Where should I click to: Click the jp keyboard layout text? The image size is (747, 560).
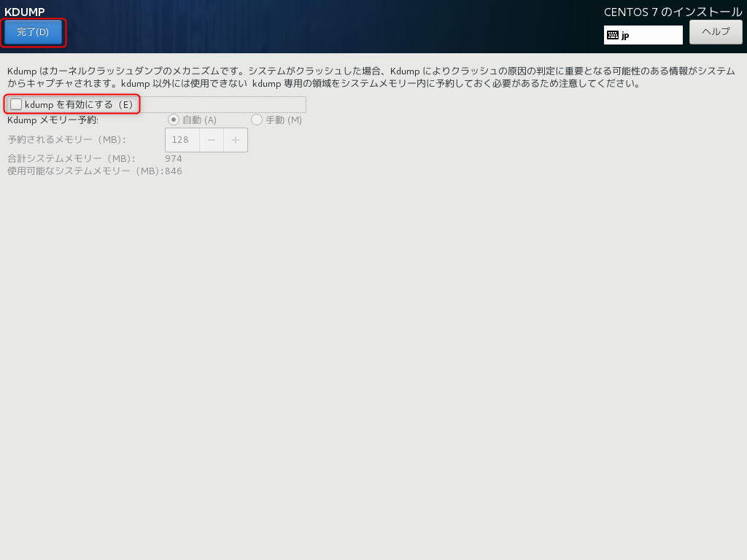[x=625, y=36]
